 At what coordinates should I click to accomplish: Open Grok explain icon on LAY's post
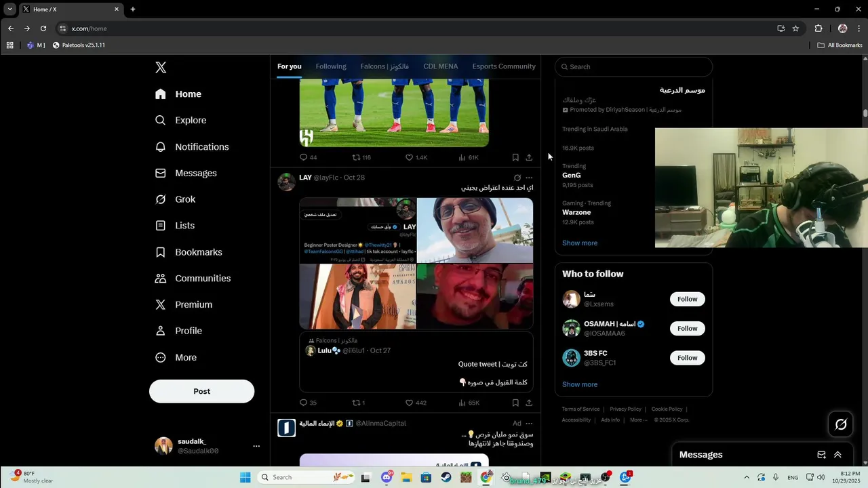tap(517, 178)
